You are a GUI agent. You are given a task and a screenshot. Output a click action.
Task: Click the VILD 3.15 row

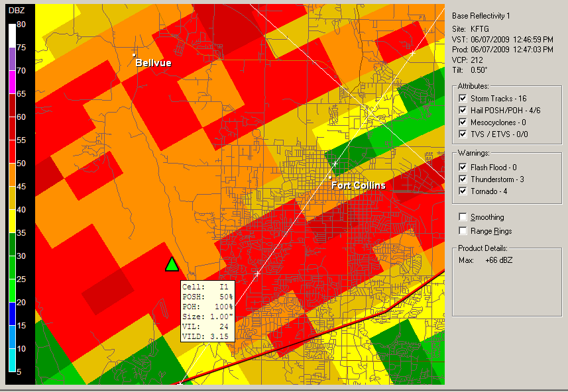207,336
